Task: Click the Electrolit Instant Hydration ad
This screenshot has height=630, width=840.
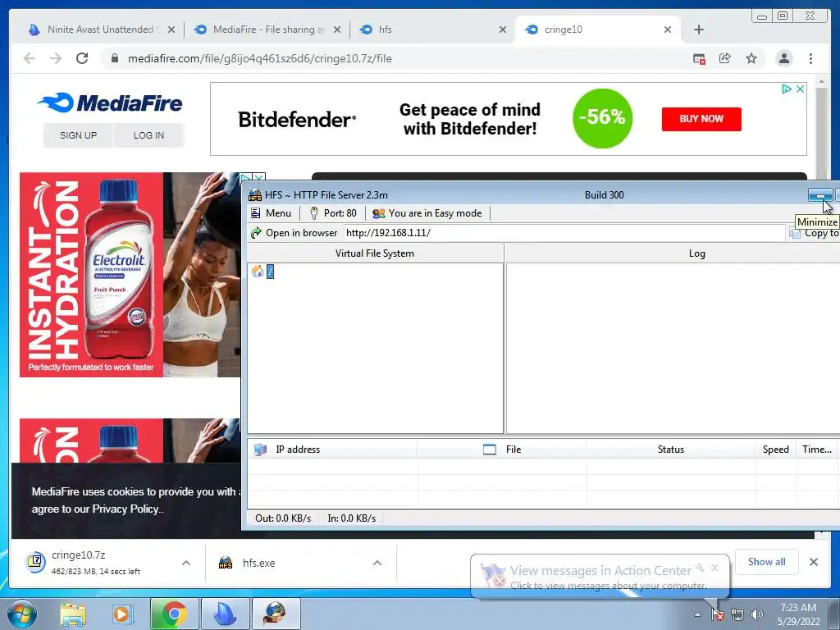Action: 130,275
